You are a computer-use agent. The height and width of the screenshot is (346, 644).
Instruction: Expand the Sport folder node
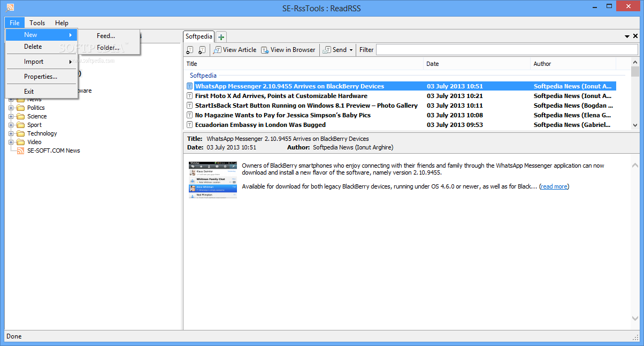[x=11, y=125]
